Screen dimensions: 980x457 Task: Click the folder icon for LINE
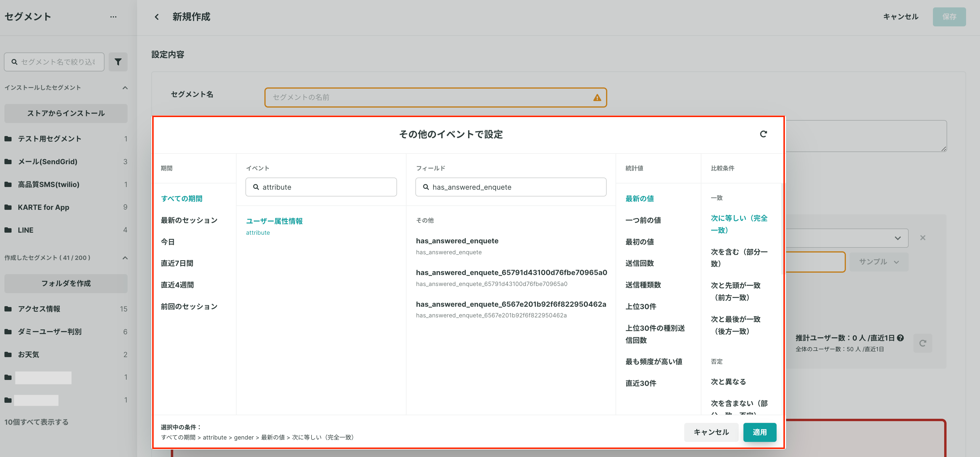point(8,230)
